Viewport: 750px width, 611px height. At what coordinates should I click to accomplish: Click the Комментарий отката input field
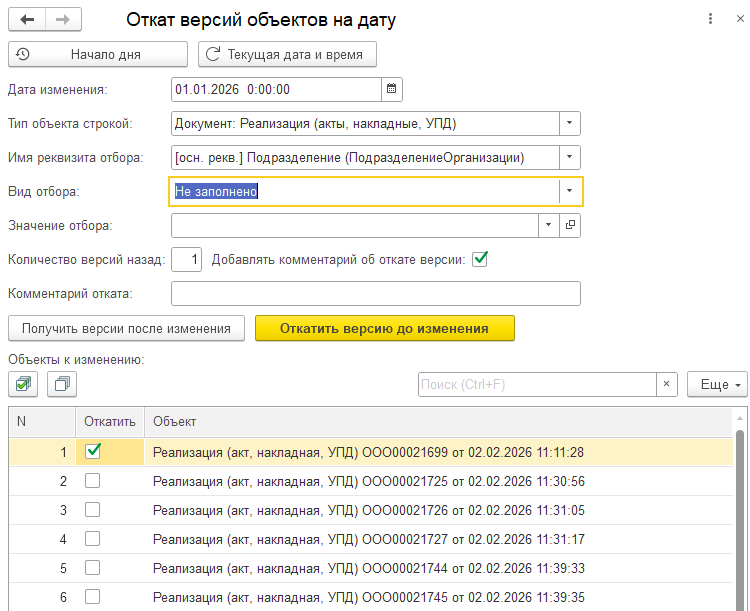point(376,293)
